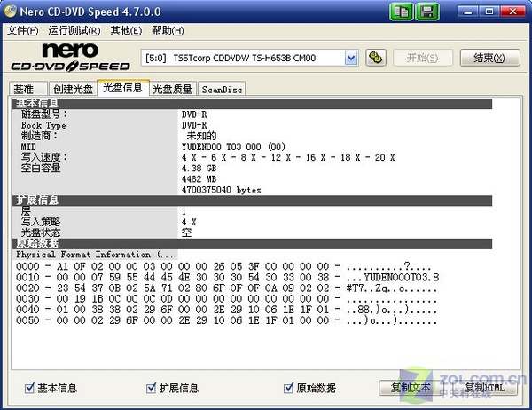Viewport: 532px width, 410px height.
Task: Open the 文件(F) menu
Action: click(23, 31)
